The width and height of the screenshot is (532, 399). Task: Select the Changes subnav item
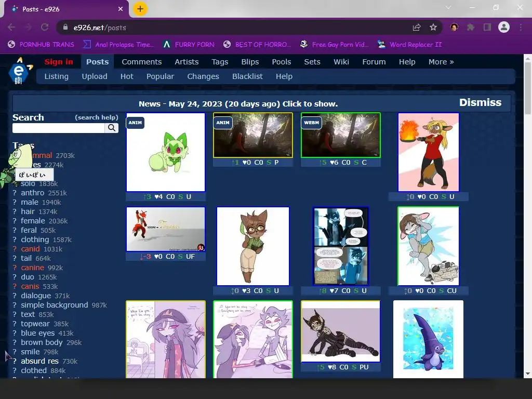tap(203, 76)
